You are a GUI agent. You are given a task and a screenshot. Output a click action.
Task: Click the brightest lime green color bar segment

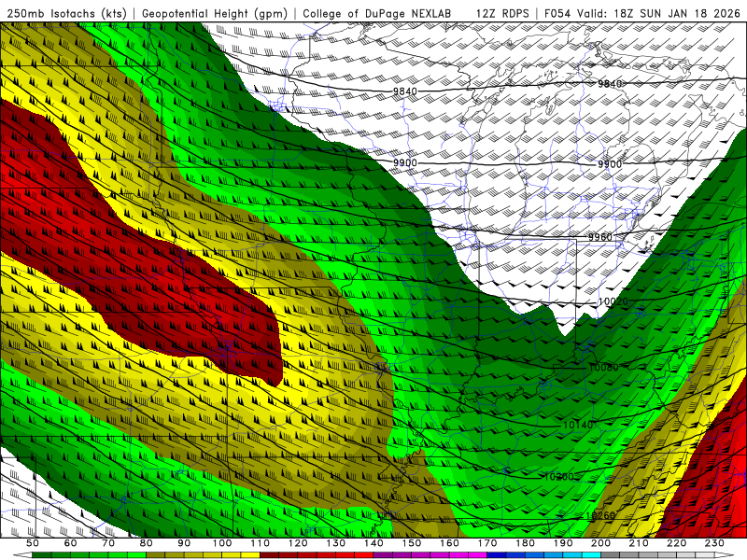(x=136, y=555)
